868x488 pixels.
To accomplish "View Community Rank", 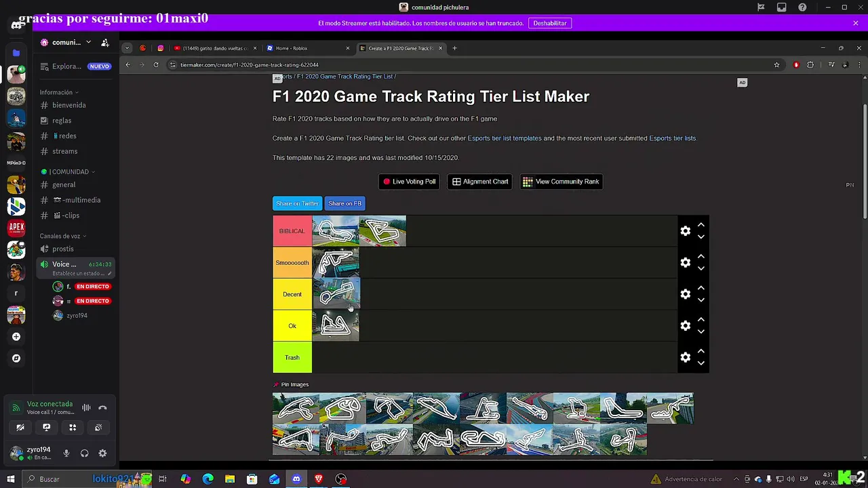I will (561, 182).
